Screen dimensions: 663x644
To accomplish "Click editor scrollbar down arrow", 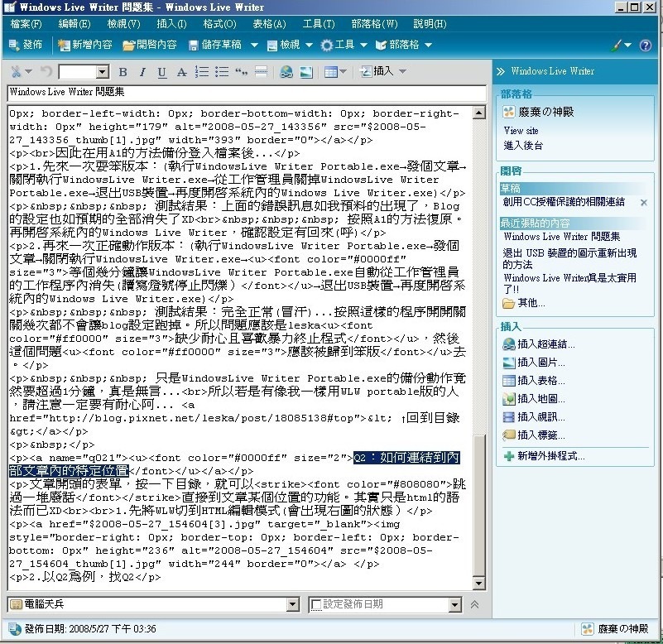I will tap(478, 584).
